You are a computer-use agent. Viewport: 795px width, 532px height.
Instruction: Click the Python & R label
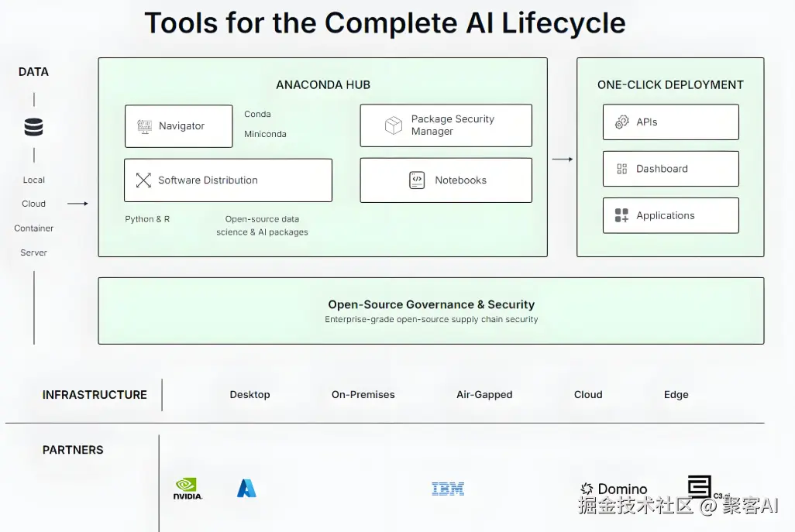point(147,219)
